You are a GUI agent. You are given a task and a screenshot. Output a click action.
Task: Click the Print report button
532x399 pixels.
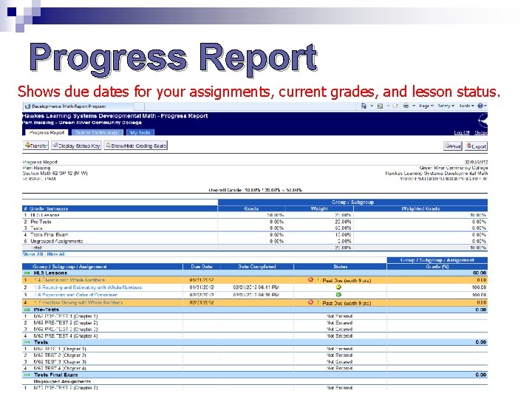point(453,146)
